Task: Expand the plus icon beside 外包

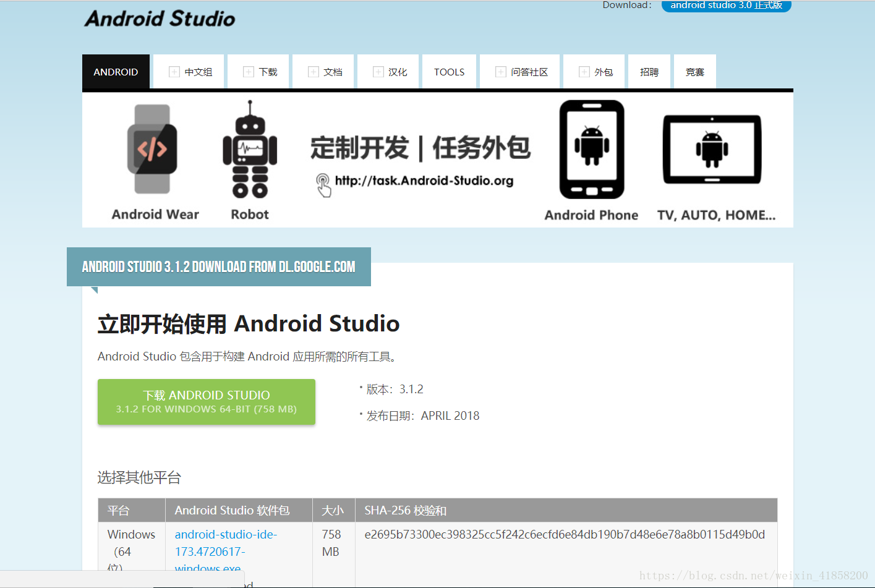Action: coord(584,72)
